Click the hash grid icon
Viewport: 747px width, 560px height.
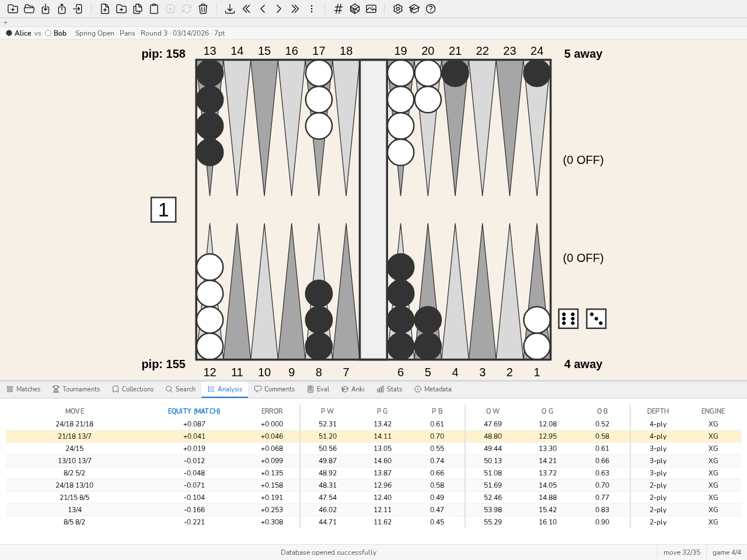338,9
